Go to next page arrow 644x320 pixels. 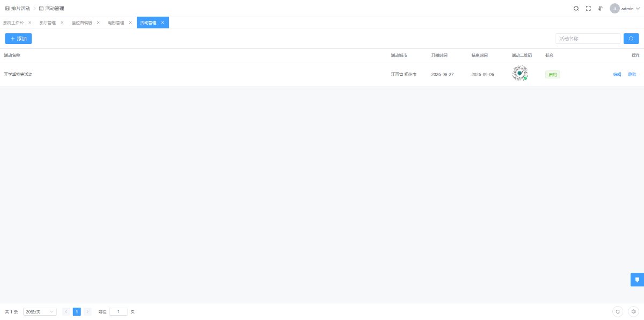click(87, 311)
